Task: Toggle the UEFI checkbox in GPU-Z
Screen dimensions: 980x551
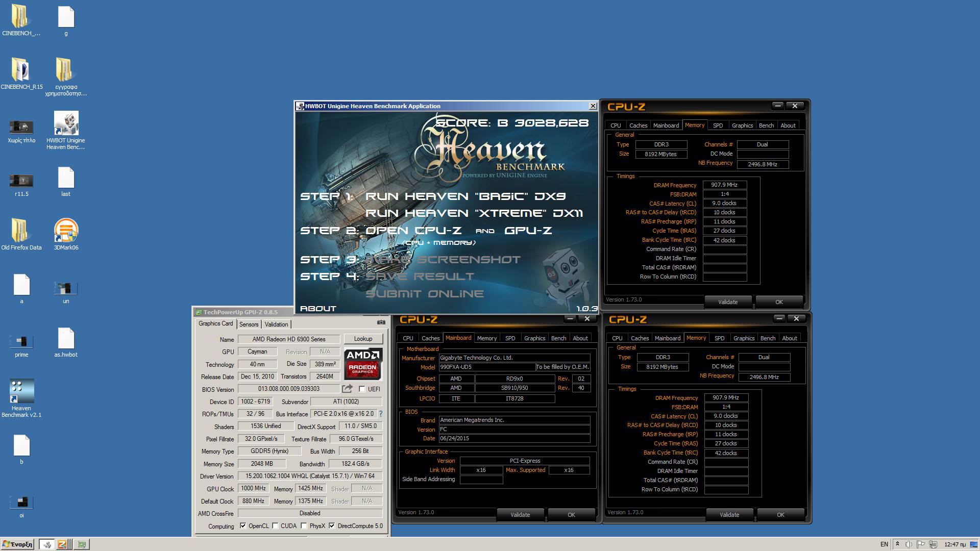Action: 362,389
